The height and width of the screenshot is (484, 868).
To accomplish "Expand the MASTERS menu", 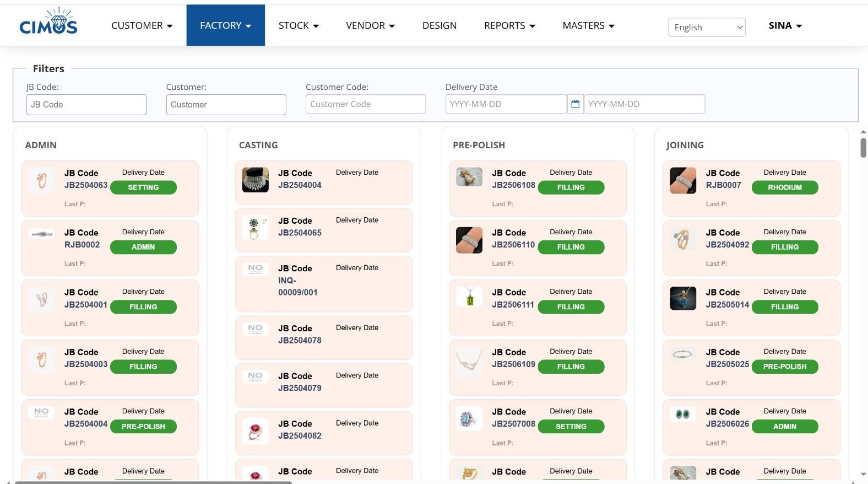I will coord(588,25).
